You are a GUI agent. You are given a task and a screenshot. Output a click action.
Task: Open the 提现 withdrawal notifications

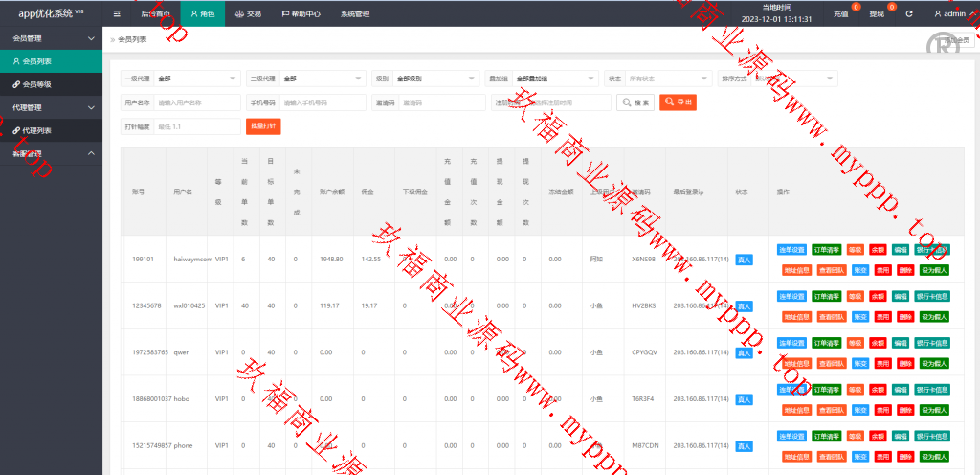pos(877,14)
